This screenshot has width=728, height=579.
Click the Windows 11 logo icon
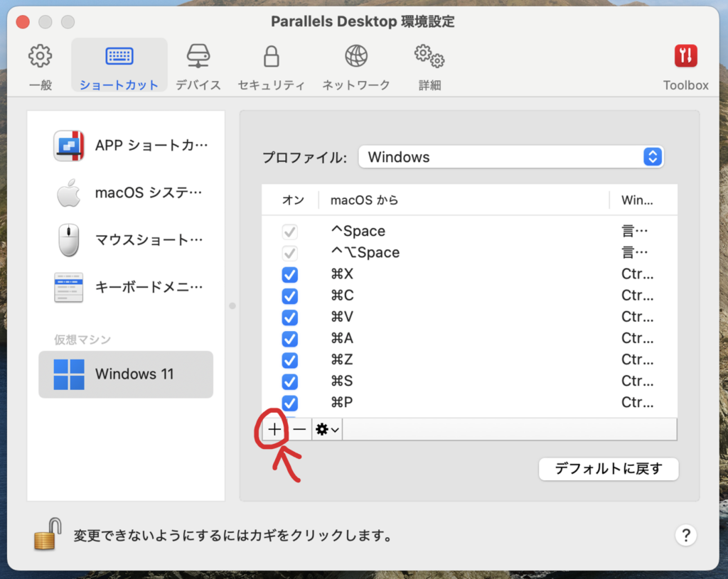pyautogui.click(x=69, y=374)
